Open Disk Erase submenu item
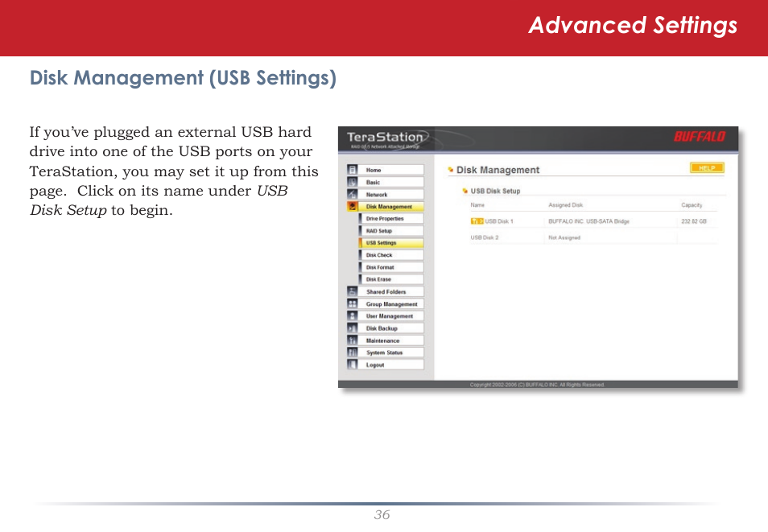 [x=391, y=279]
